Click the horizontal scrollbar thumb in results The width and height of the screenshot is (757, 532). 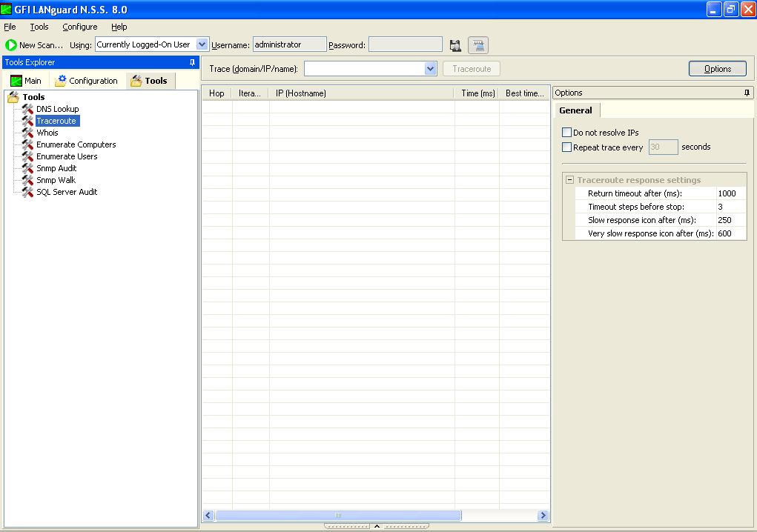338,516
